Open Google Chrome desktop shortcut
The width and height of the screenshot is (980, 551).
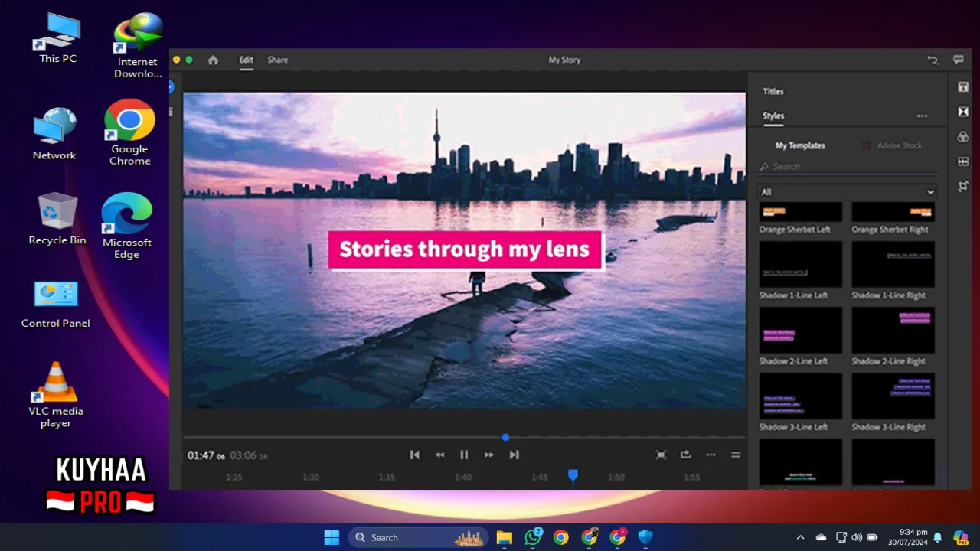[x=129, y=132]
